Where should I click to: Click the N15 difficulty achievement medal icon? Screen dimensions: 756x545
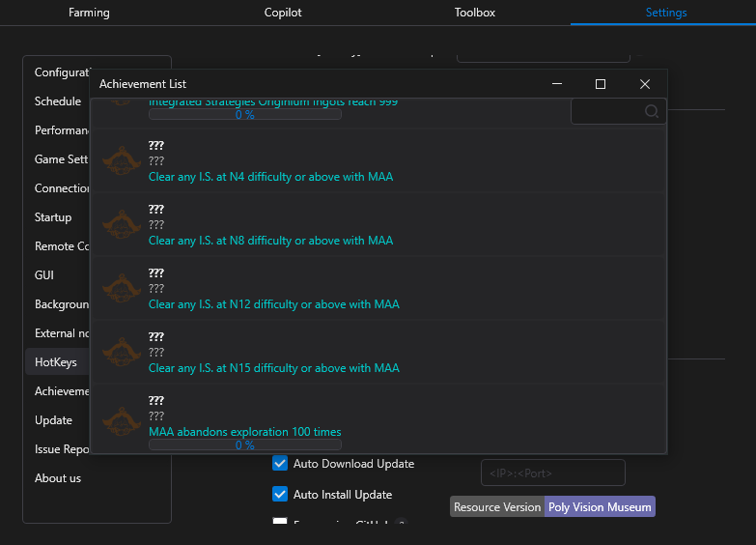click(122, 352)
